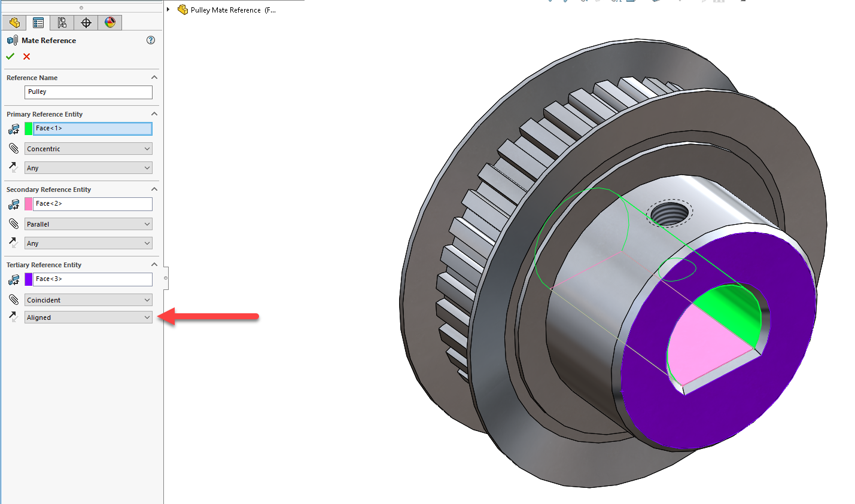855x504 pixels.
Task: Click the Secondary Reference Entity selection icon
Action: click(x=14, y=204)
